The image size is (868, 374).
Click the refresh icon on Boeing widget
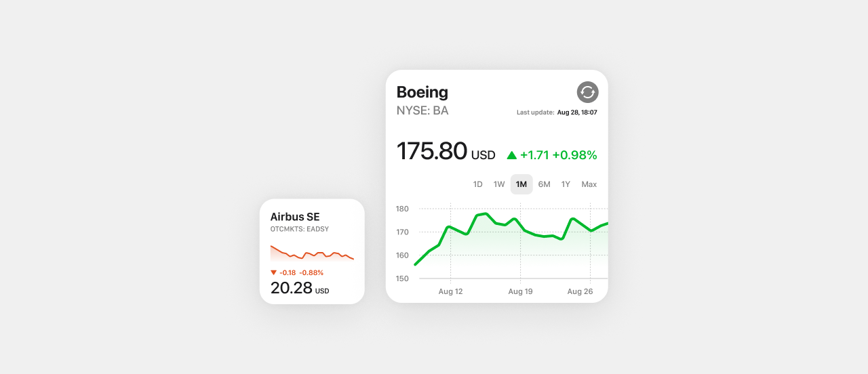pos(587,92)
